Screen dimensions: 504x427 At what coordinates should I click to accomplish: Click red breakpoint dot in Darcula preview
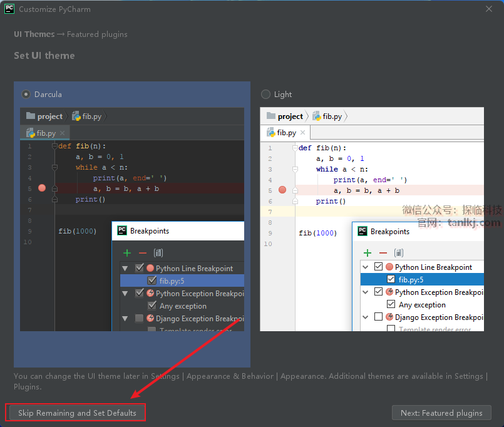[x=42, y=188]
